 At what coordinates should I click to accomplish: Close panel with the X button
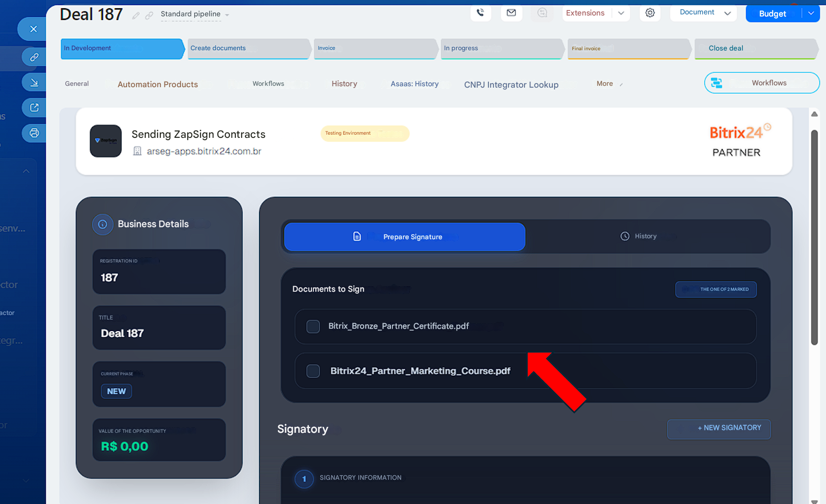pyautogui.click(x=33, y=29)
